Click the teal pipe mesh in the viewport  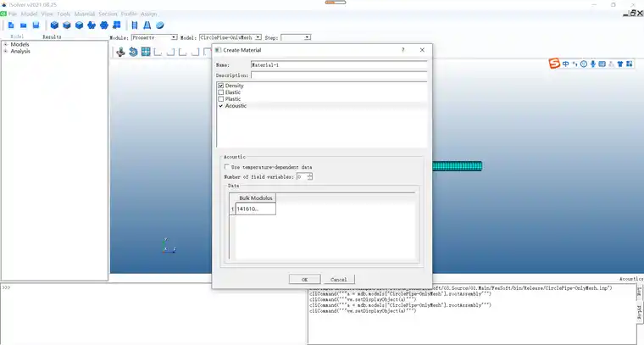click(x=457, y=166)
